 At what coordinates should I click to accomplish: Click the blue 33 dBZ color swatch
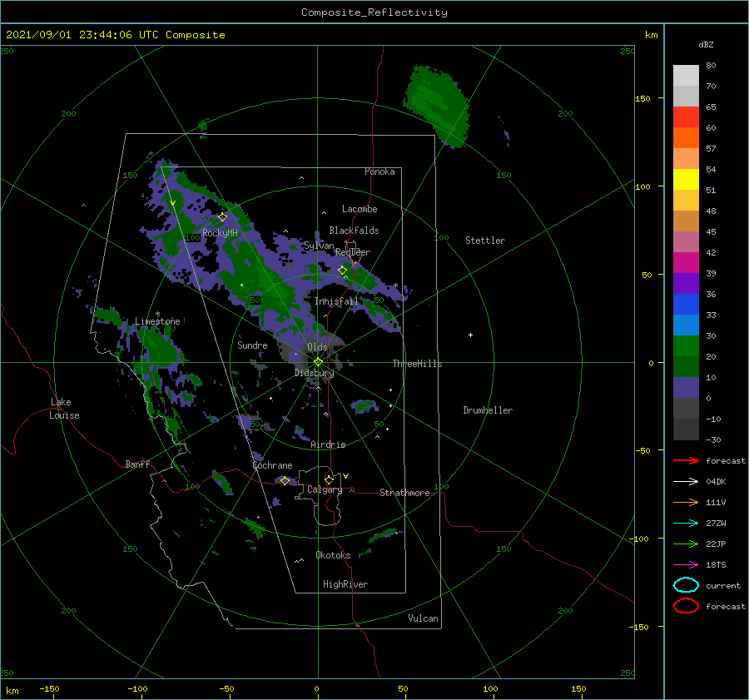[x=686, y=305]
